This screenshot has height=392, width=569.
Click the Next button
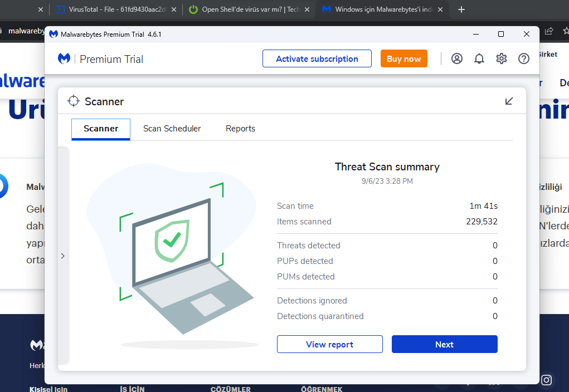[x=445, y=344]
